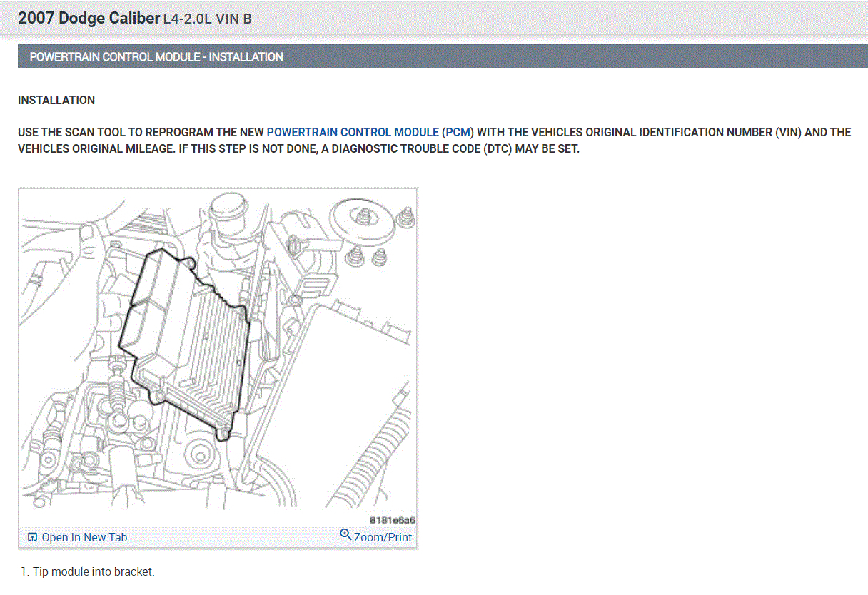868x595 pixels.
Task: Select the bold INSTALLATION heading
Action: click(x=56, y=100)
